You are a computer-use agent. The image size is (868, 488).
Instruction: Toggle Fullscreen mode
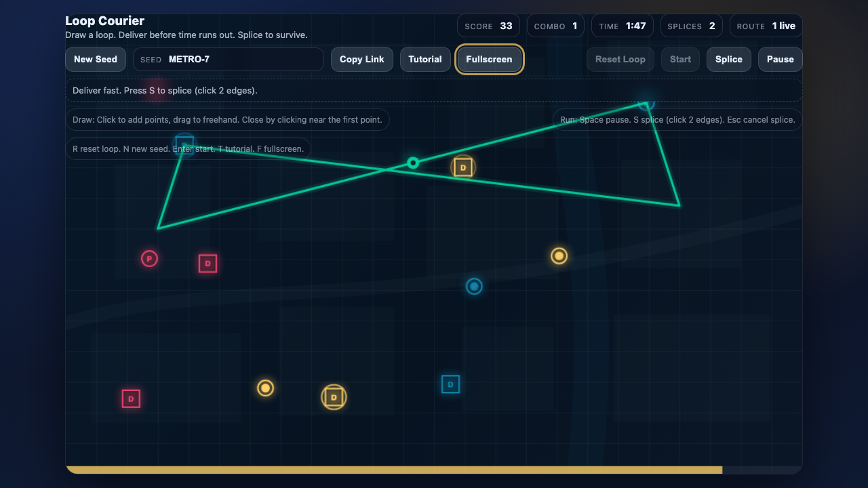489,59
